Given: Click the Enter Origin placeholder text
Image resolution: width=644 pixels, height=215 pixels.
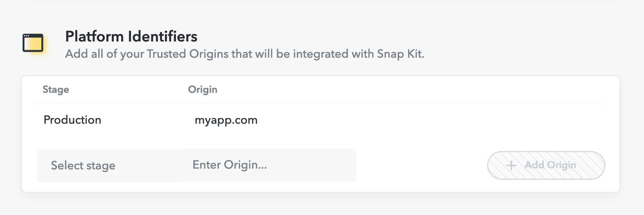Looking at the screenshot, I should pos(230,165).
